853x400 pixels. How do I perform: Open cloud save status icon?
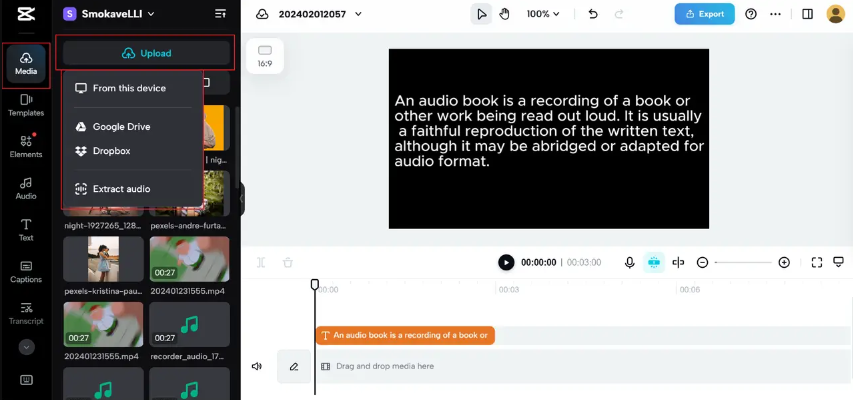click(262, 14)
